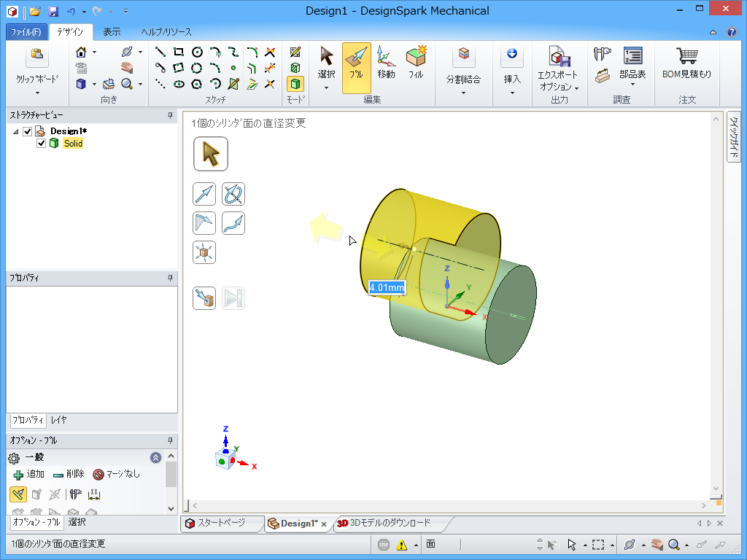
Task: Enable the 追加 (Add) pull option
Action: coord(29,474)
